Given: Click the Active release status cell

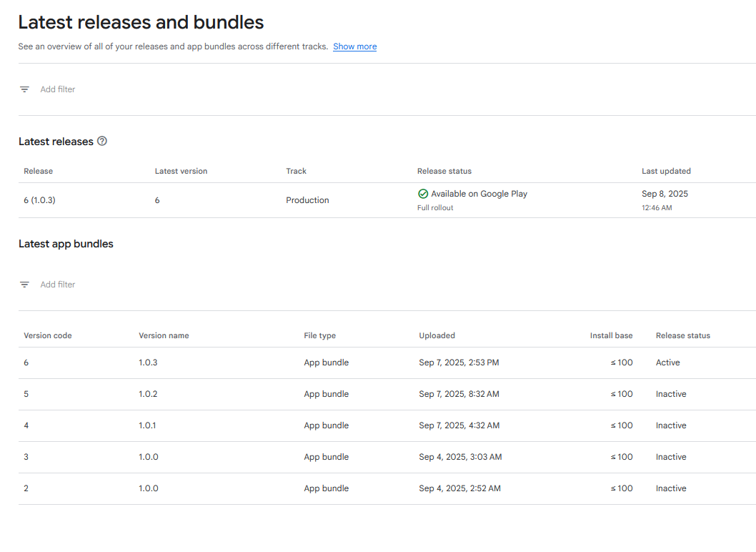Looking at the screenshot, I should [668, 363].
